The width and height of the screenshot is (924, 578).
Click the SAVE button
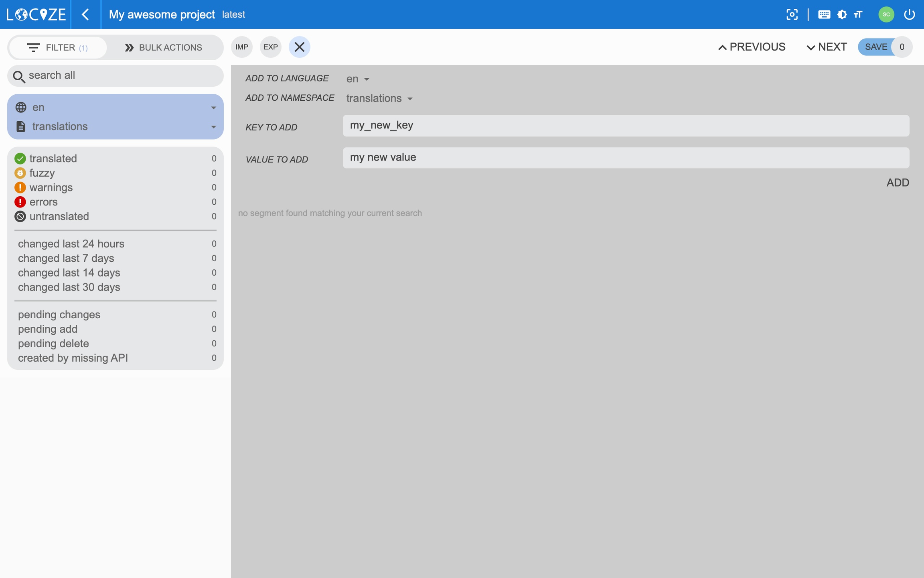click(x=875, y=47)
